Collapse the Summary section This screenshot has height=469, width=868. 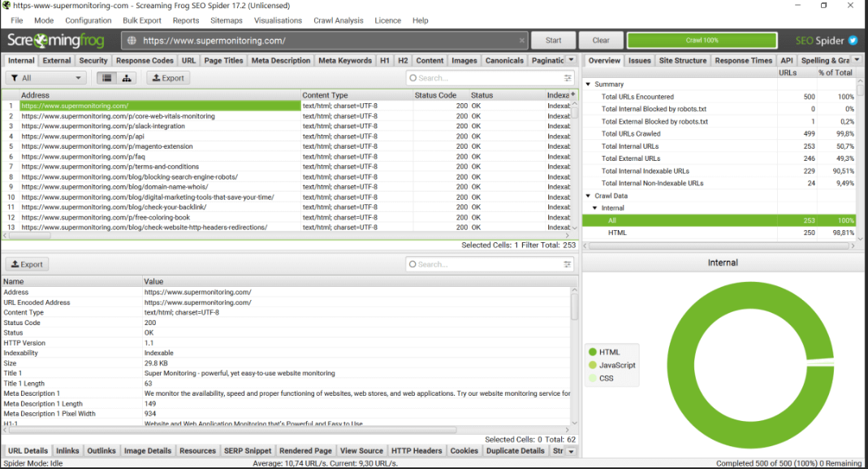589,85
